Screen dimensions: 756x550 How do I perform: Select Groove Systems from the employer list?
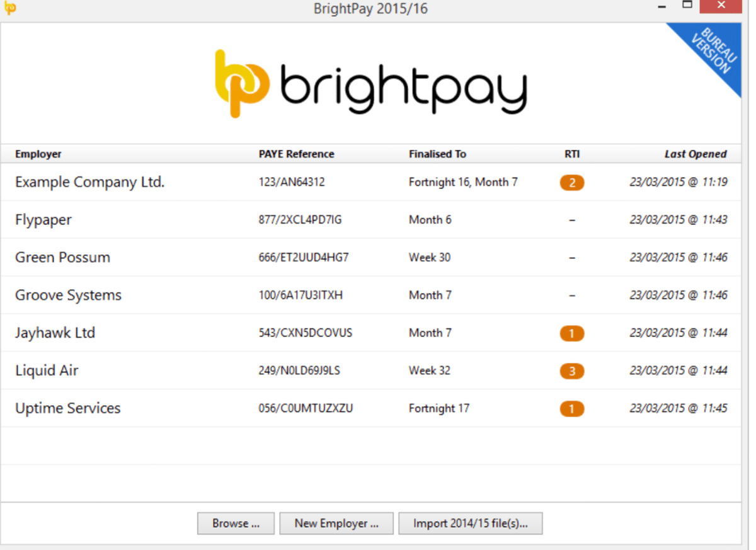pos(69,295)
